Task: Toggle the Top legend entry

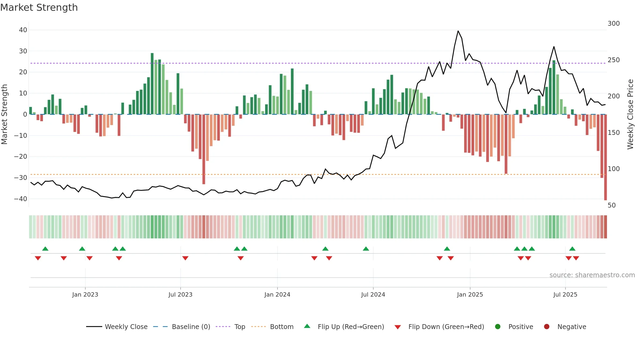Action: click(230, 327)
